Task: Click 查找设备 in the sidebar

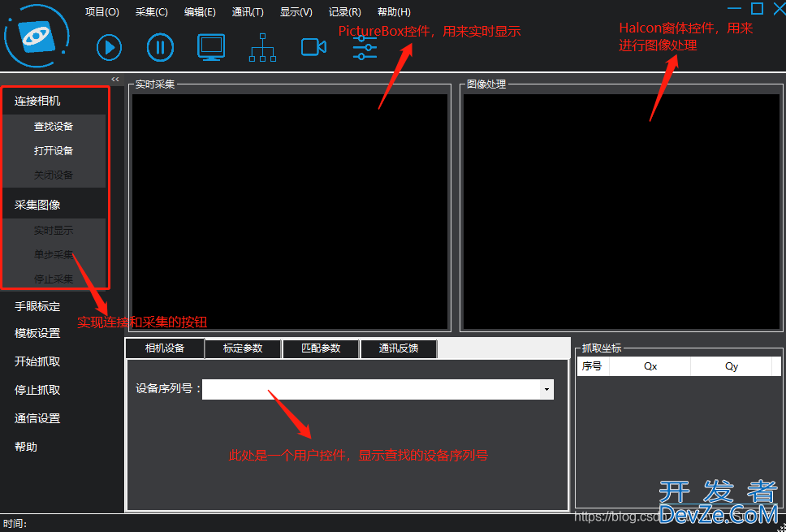Action: 54,127
